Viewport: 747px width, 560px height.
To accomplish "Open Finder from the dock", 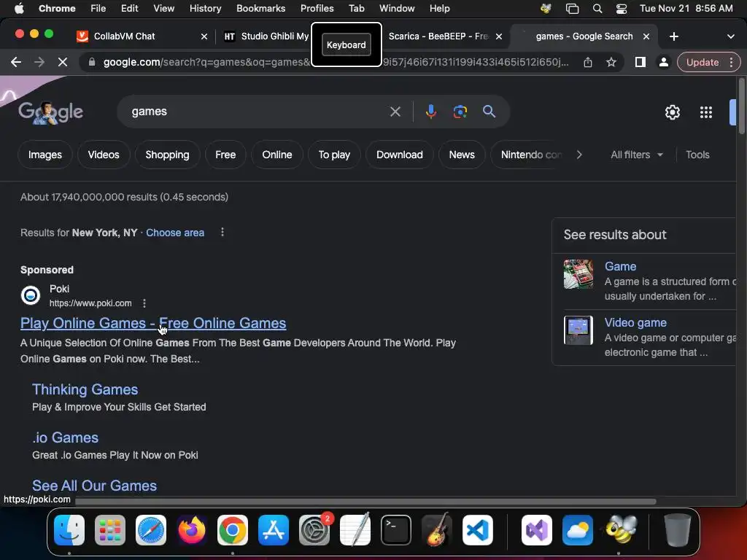I will pyautogui.click(x=69, y=530).
